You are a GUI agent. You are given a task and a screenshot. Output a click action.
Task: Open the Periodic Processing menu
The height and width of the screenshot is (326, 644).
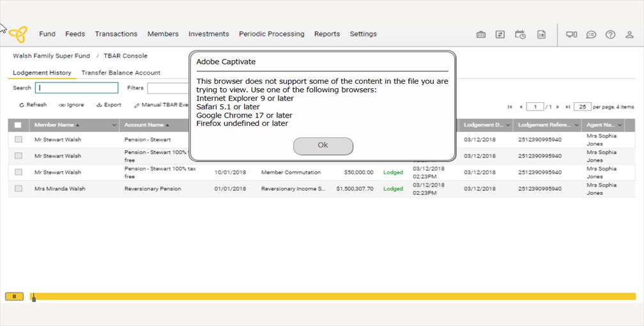tap(272, 34)
